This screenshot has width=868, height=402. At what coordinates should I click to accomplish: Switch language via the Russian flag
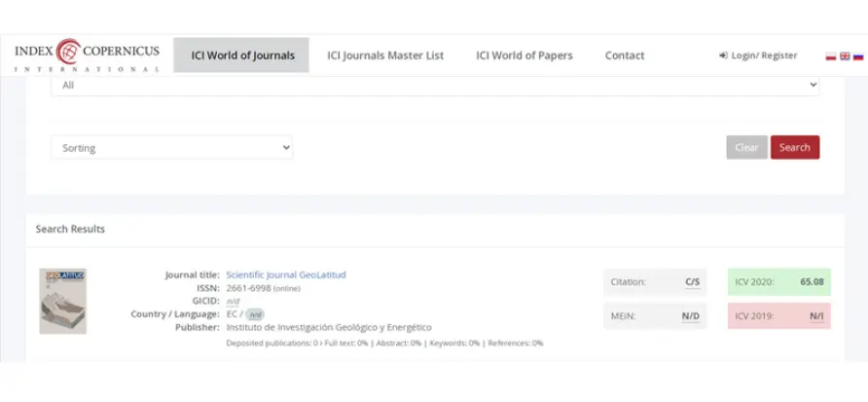coord(858,55)
